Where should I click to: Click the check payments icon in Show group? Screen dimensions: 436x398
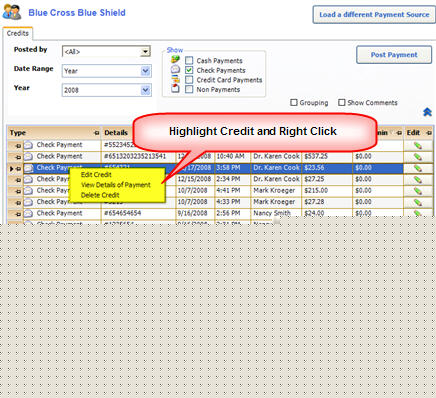click(175, 70)
